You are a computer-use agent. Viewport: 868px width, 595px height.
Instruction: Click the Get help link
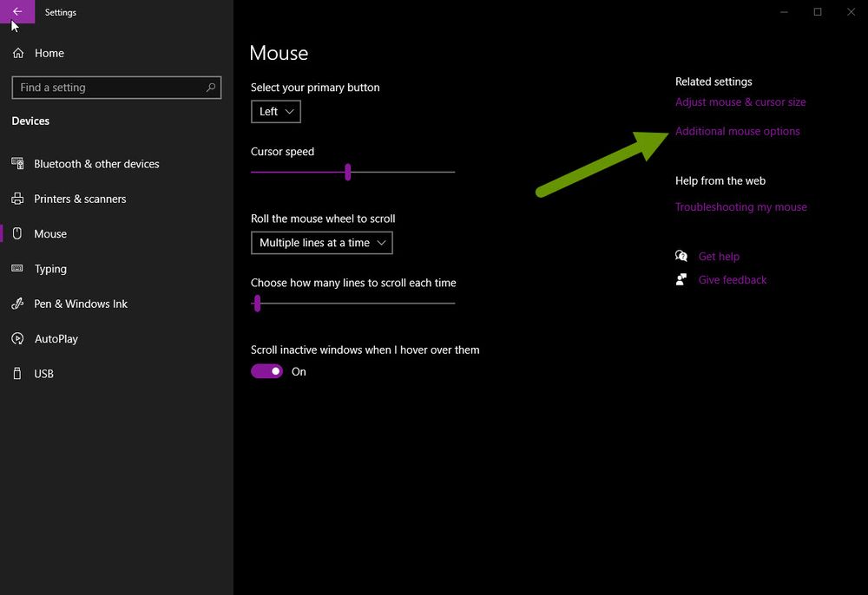(x=718, y=256)
